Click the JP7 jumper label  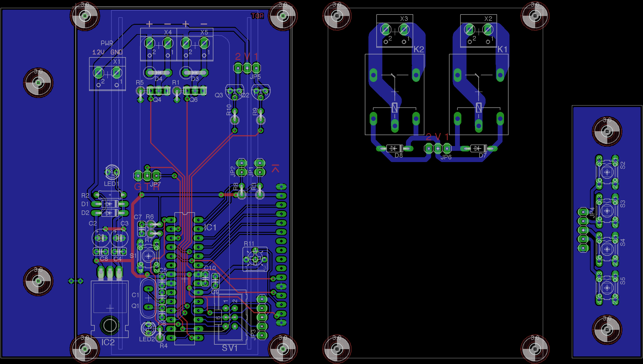tap(155, 184)
